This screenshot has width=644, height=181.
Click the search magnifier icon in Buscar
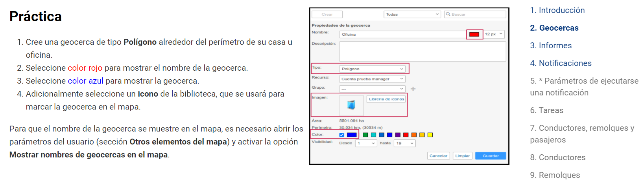coord(448,14)
